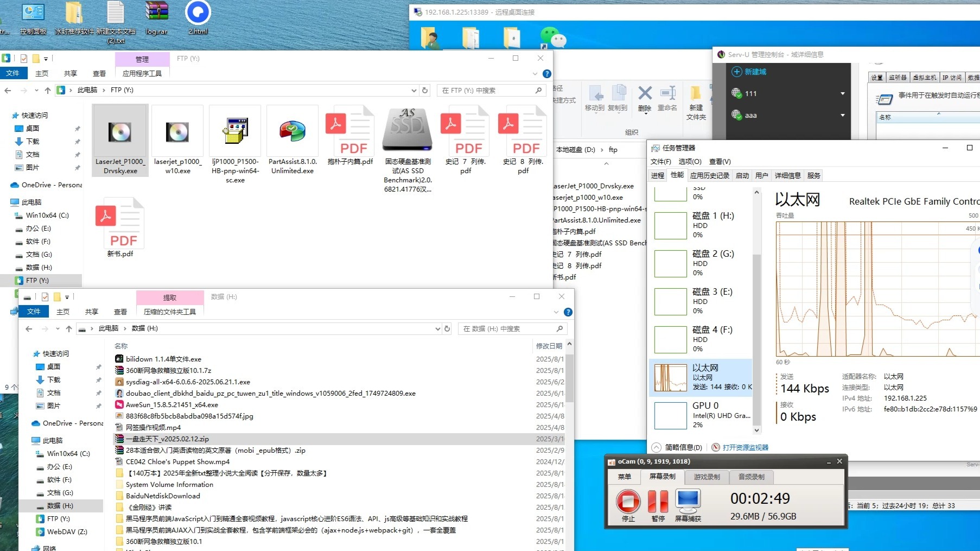Select 抱朴子内篇.pdf file icon

[350, 131]
